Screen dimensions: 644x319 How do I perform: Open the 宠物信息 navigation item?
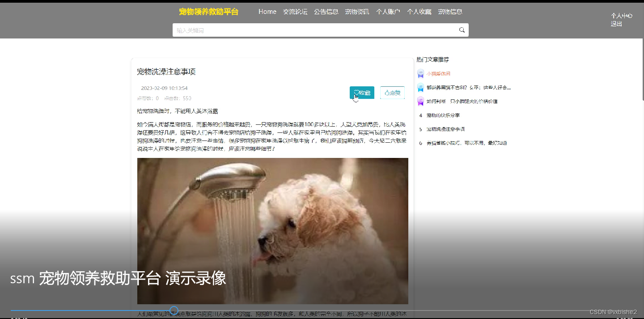(450, 12)
